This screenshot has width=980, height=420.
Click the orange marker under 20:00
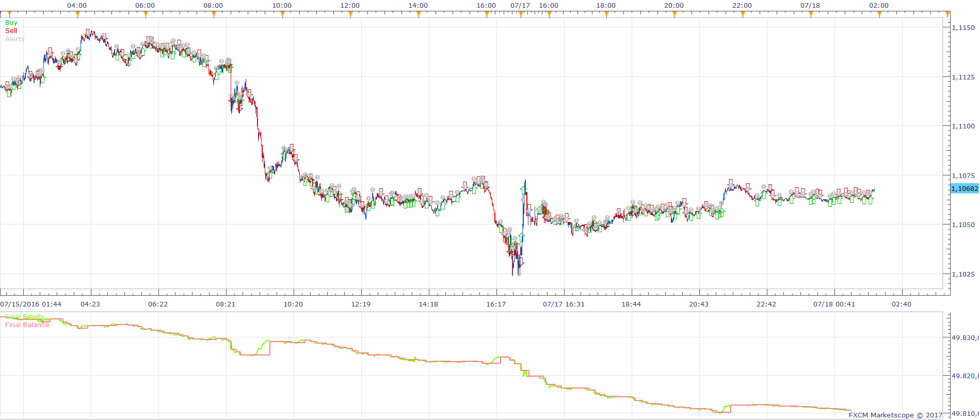point(674,14)
